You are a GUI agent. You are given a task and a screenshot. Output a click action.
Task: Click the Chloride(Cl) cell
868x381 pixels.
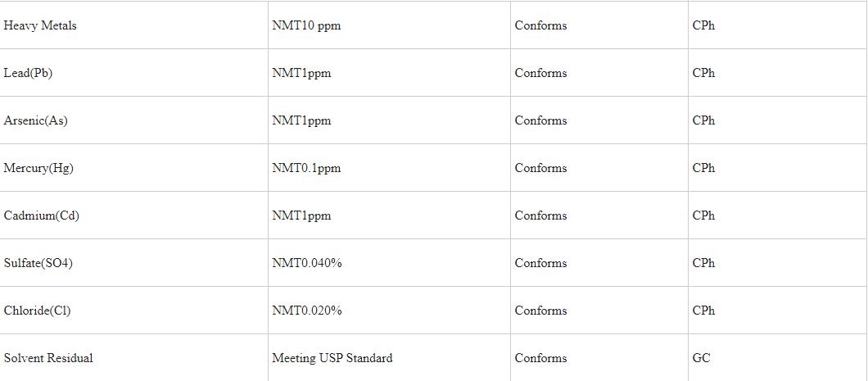[x=38, y=311]
